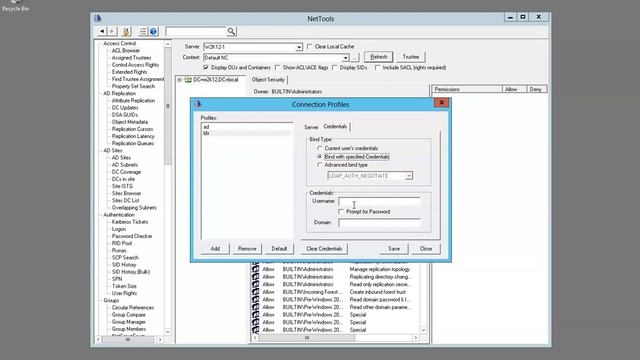This screenshot has width=640, height=360.
Task: Toggle Clear Local Cache checkbox
Action: click(310, 47)
